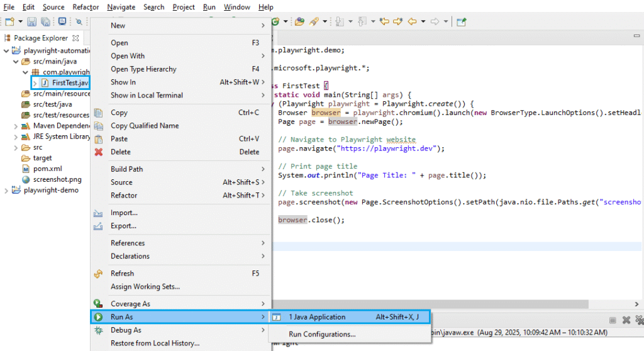
Task: Click the Search flashlight toolbar icon
Action: [x=314, y=21]
